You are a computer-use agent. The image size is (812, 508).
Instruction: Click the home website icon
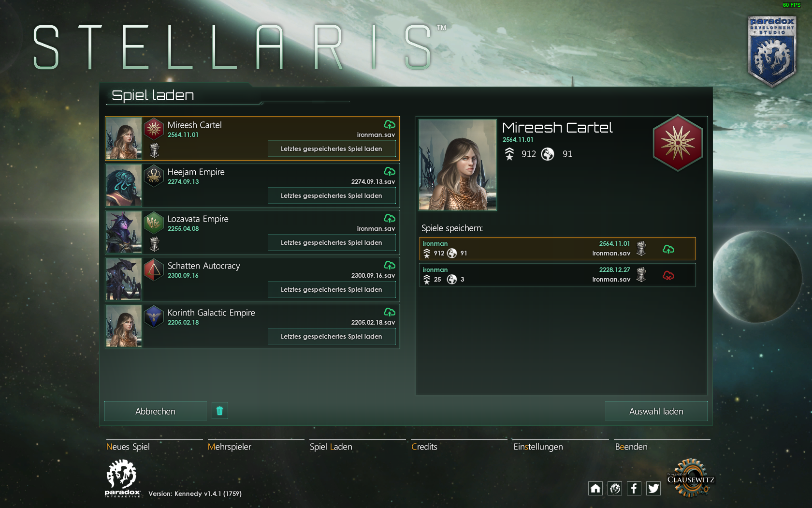[x=595, y=488]
